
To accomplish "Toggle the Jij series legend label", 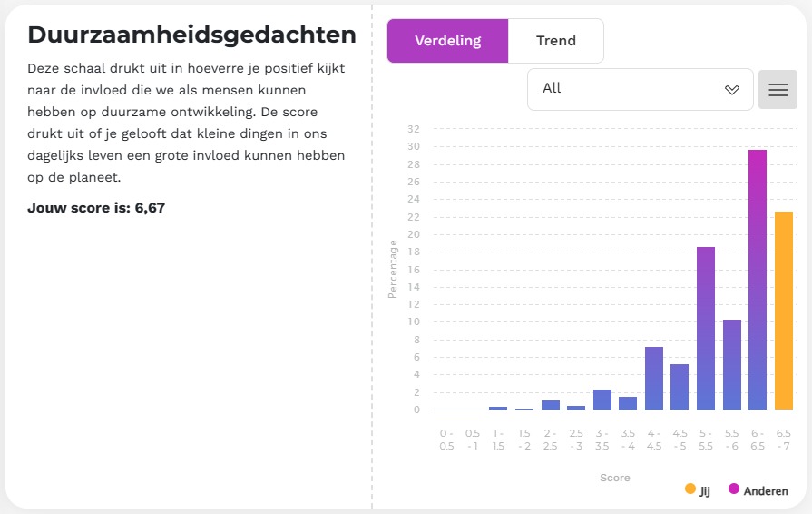I will click(x=705, y=491).
